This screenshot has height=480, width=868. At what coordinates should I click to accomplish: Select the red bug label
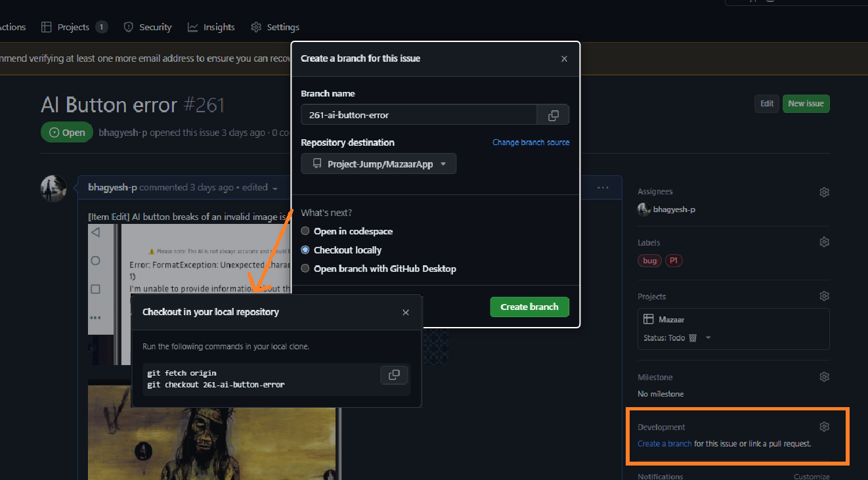649,260
